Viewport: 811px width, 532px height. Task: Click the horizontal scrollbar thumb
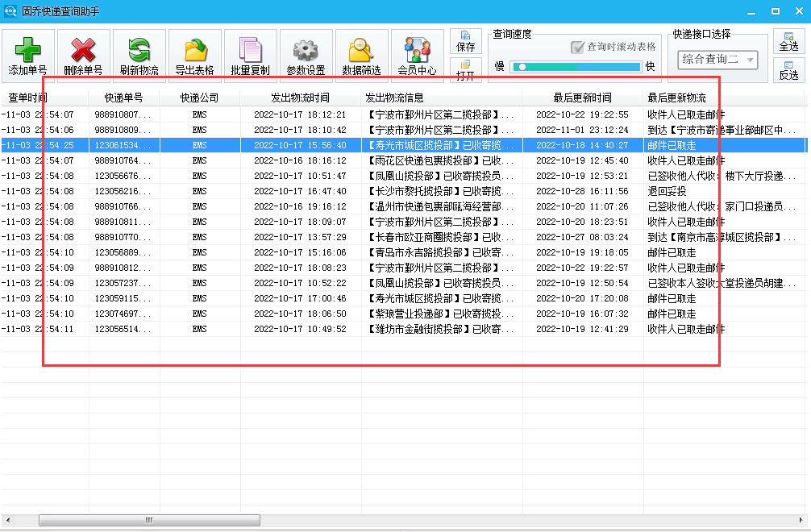(149, 520)
